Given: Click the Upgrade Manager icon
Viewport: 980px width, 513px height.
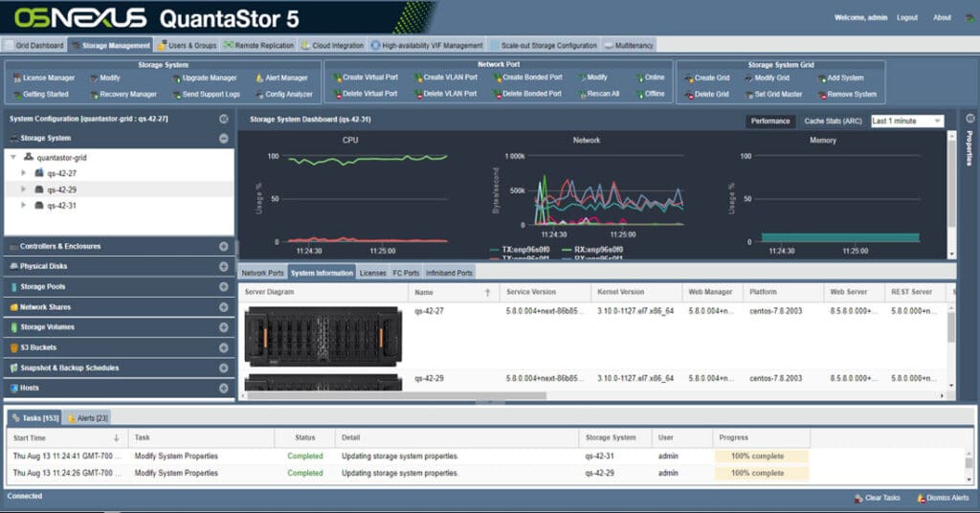Looking at the screenshot, I should point(177,78).
